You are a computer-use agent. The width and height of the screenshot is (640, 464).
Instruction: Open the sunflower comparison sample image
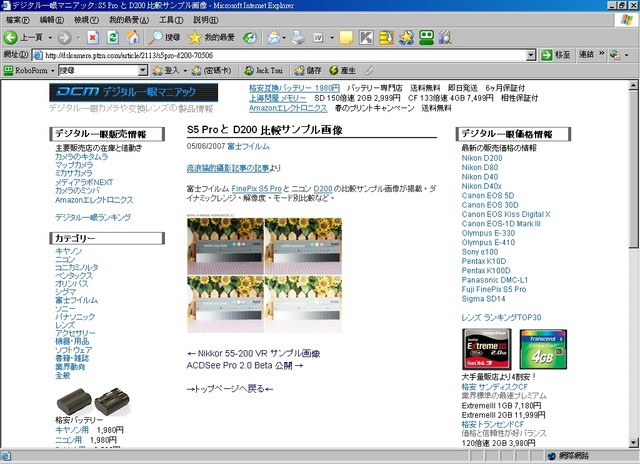[x=264, y=275]
